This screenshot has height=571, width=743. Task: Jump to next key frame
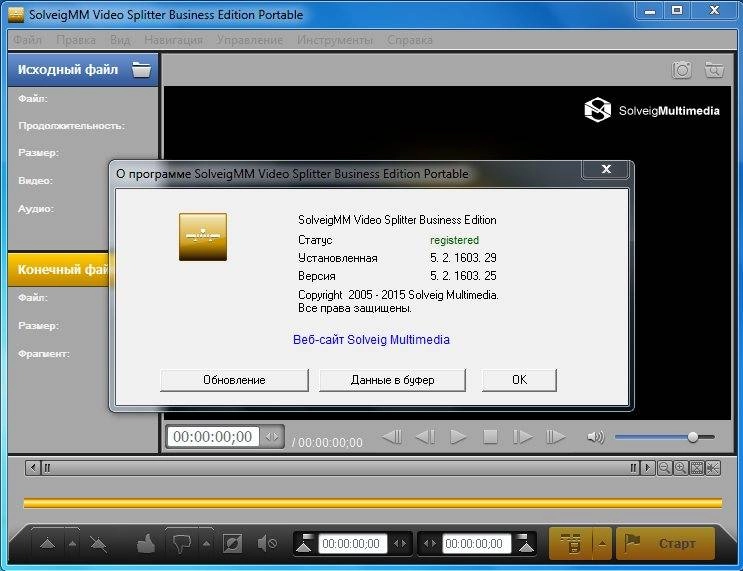[x=555, y=436]
